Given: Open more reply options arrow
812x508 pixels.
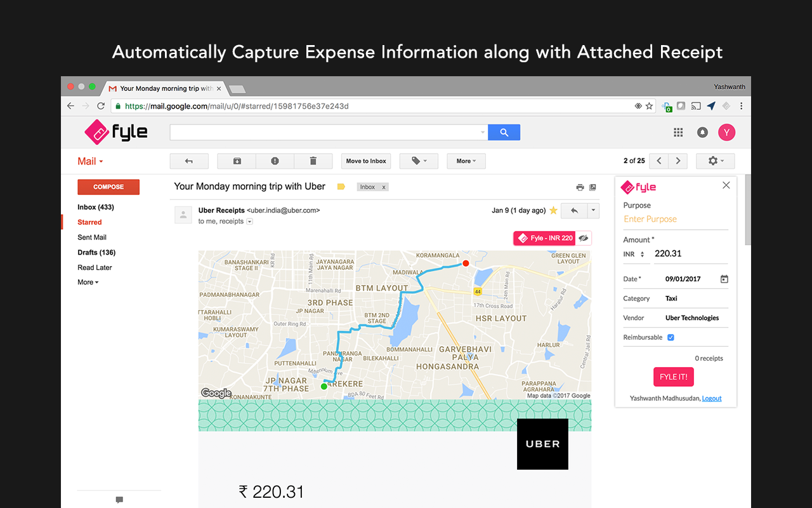Looking at the screenshot, I should click(593, 210).
